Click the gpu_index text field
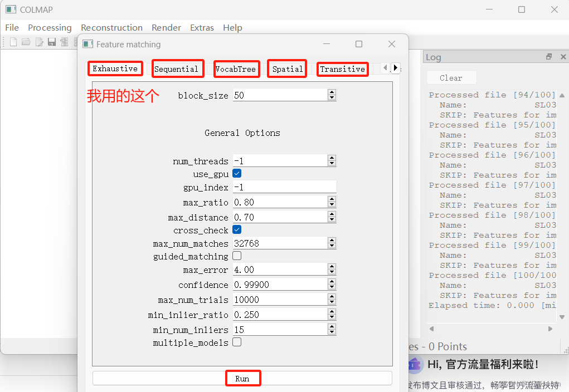This screenshot has height=392, width=569. tap(284, 187)
